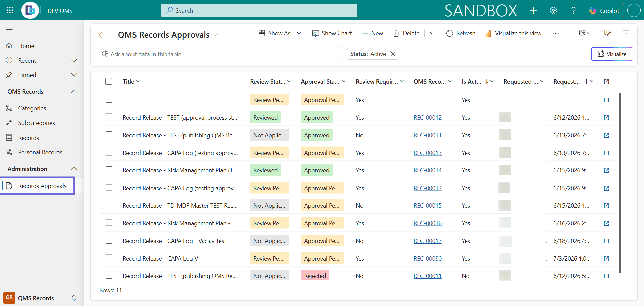The image size is (644, 306).
Task: Go to Home in the sidebar
Action: pyautogui.click(x=26, y=46)
